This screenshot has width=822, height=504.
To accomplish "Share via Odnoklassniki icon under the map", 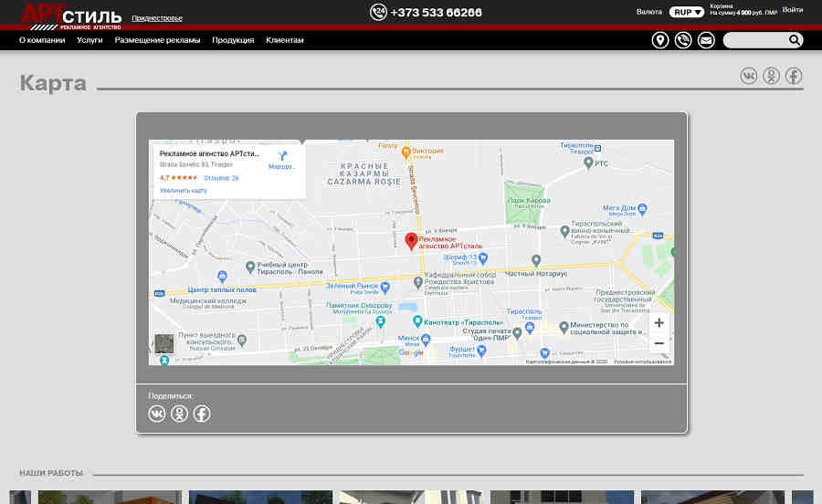I will 179,414.
